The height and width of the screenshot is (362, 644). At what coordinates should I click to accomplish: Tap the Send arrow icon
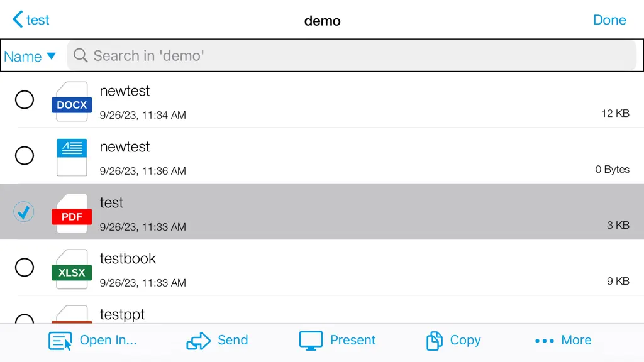click(x=198, y=341)
